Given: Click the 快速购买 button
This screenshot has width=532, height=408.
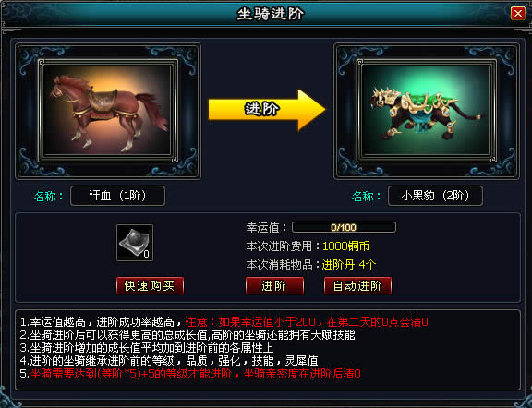Looking at the screenshot, I should [x=150, y=286].
